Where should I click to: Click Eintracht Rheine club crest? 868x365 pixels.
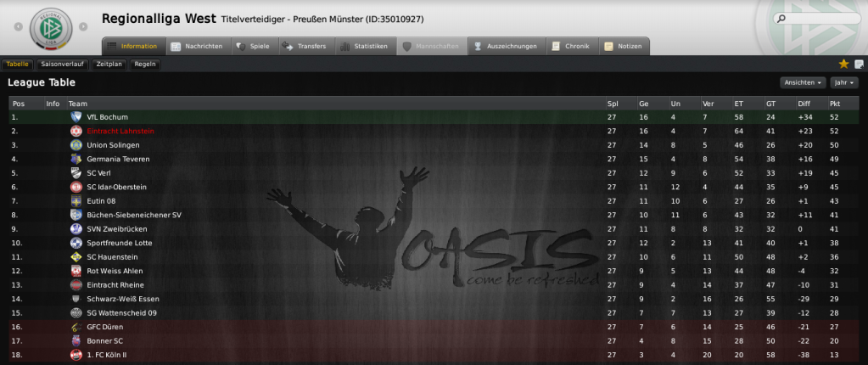click(76, 284)
